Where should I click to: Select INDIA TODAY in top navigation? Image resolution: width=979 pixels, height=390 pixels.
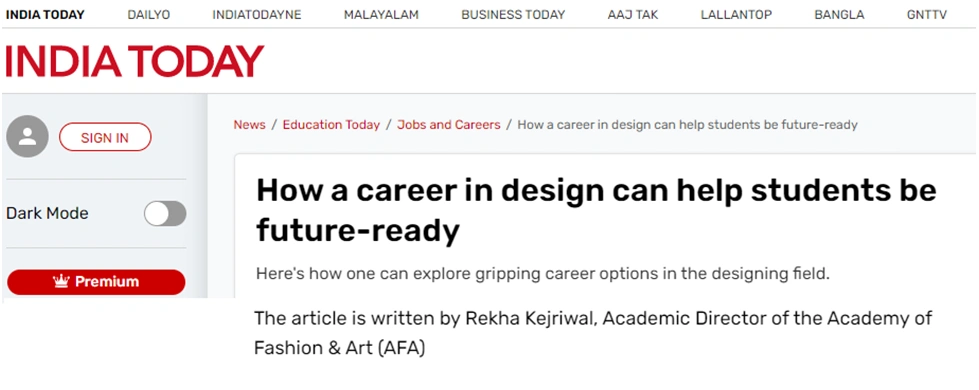tap(46, 15)
